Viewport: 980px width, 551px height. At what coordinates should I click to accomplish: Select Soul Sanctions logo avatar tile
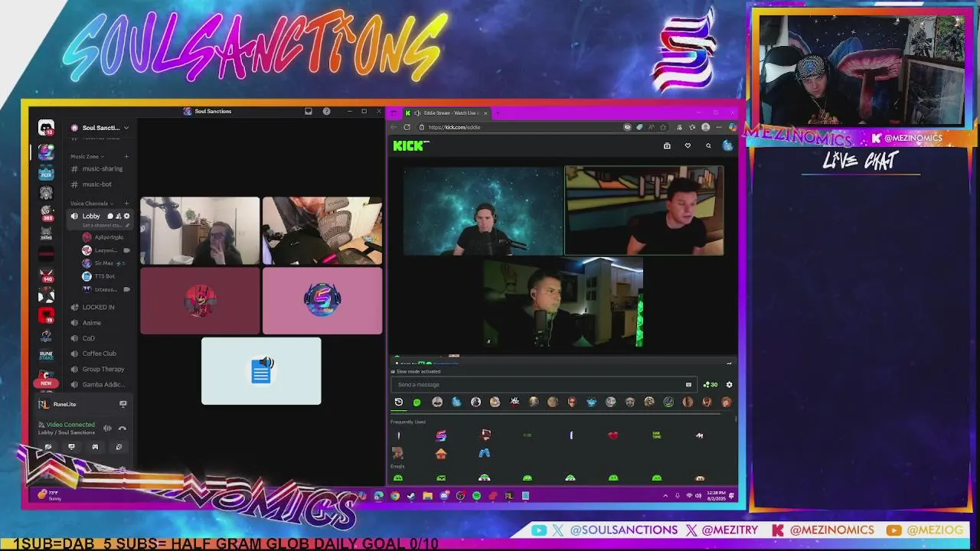coord(322,301)
